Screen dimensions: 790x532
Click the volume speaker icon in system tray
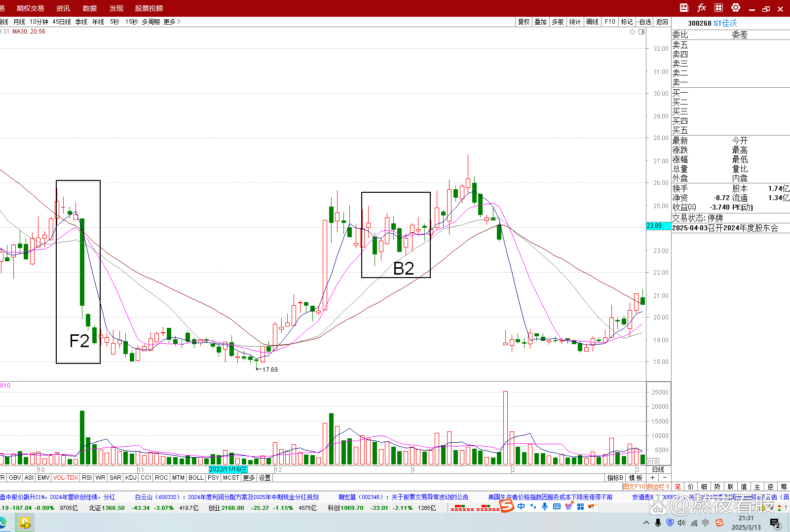681,523
